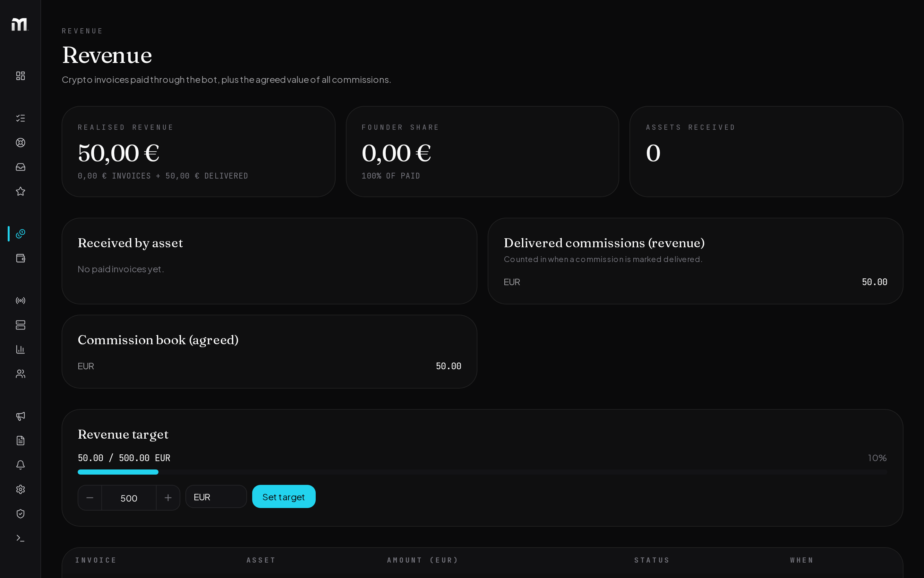Open the EUR currency dropdown
924x578 pixels.
coord(216,496)
